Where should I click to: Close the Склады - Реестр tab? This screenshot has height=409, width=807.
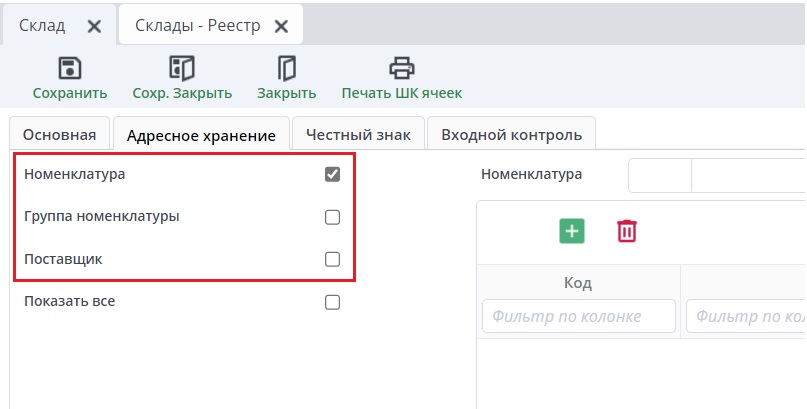click(282, 27)
